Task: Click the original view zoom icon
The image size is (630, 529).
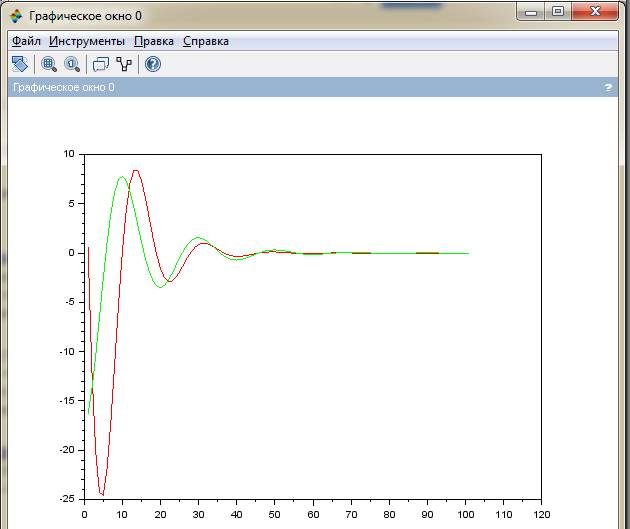Action: [x=72, y=64]
